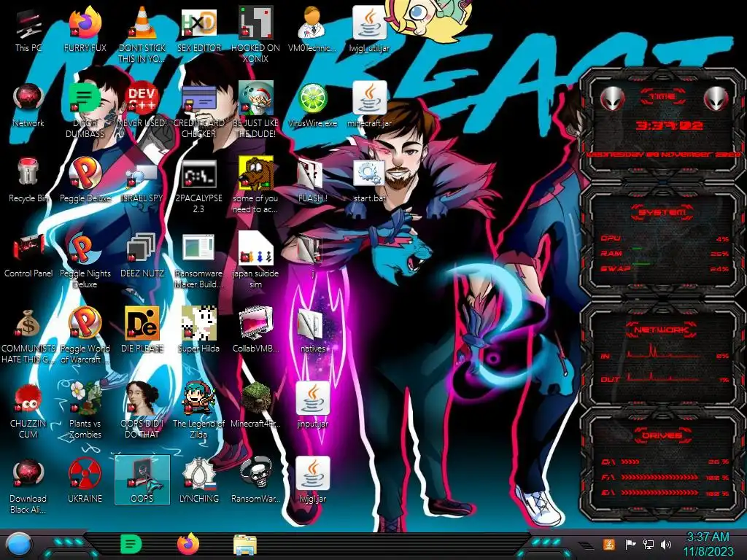Viewport: 747px width, 560px height.
Task: Open the Download Black Ali shortcut
Action: coord(28,486)
